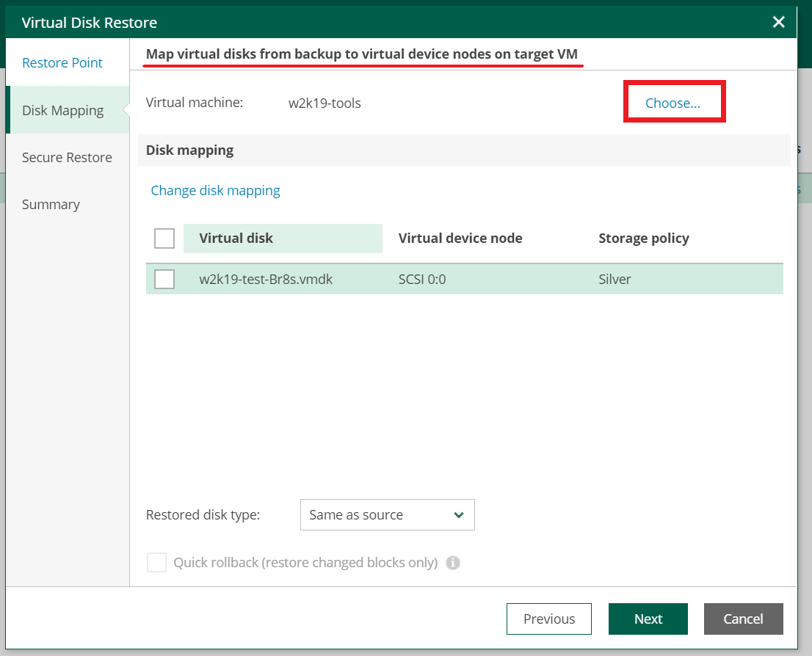Expand the Same as source selector
812x656 pixels.
tap(387, 514)
